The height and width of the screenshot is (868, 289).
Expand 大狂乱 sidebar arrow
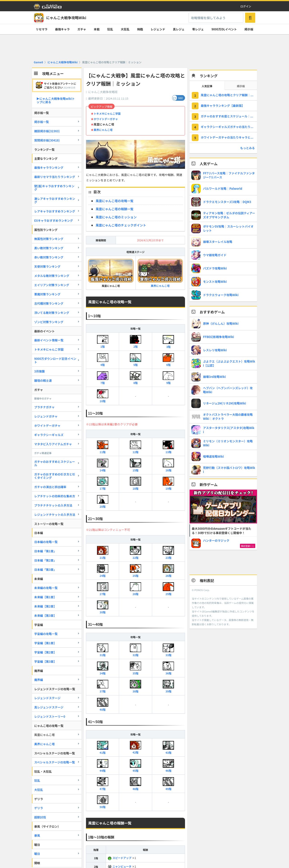pos(78,790)
